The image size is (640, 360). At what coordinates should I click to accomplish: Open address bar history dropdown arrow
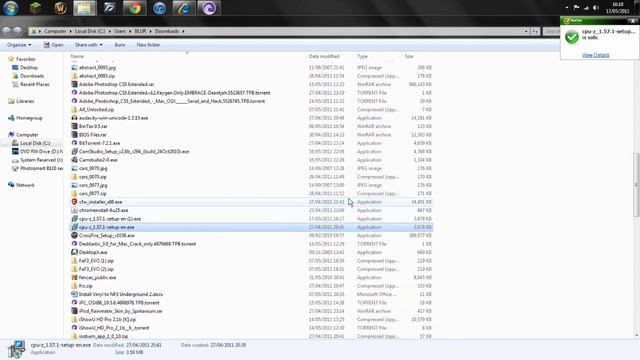[526, 31]
